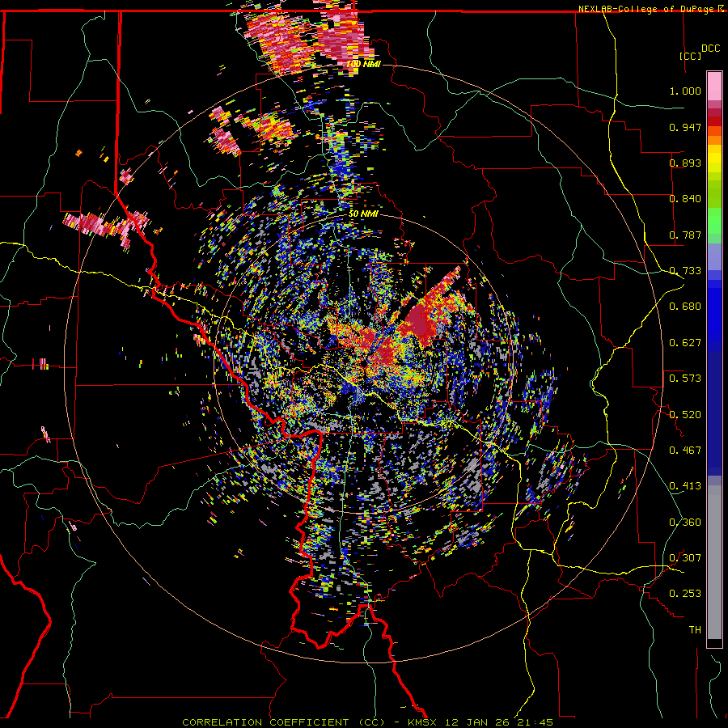The height and width of the screenshot is (728, 728).
Task: Click the 0.787 scale value
Action: pyautogui.click(x=685, y=235)
